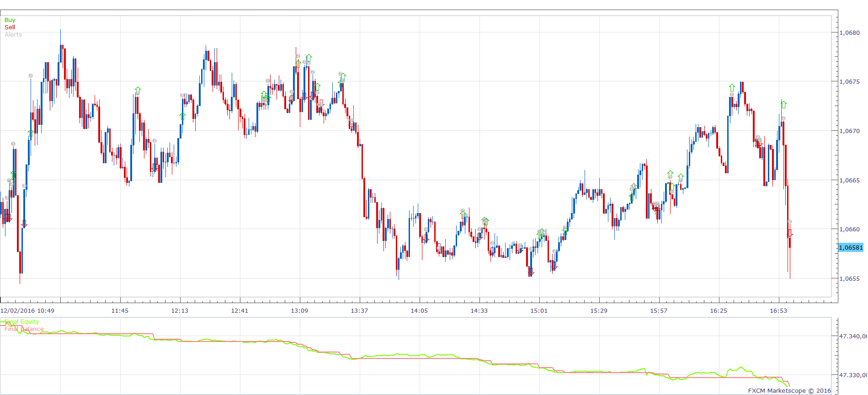This screenshot has height=395, width=868.
Task: Click the Buy legend label
Action: (10, 20)
